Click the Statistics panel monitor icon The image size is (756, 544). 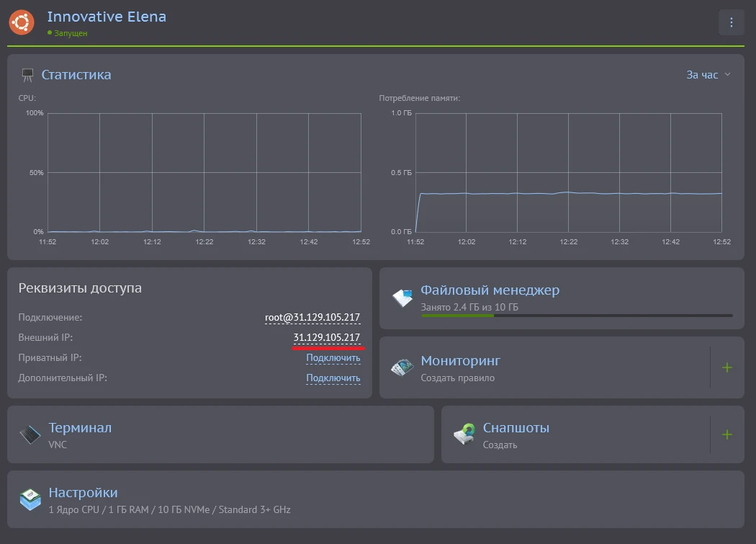pyautogui.click(x=28, y=75)
